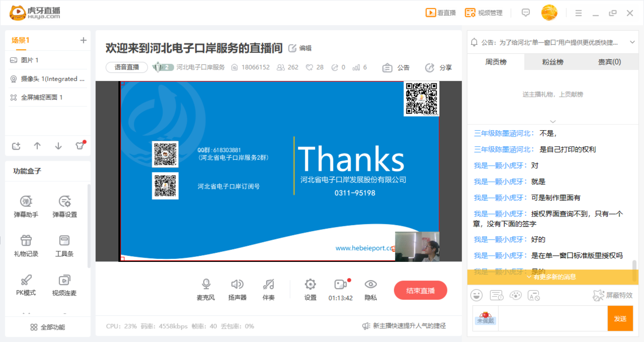Click 分享 share button
This screenshot has height=342, width=644.
click(x=438, y=68)
